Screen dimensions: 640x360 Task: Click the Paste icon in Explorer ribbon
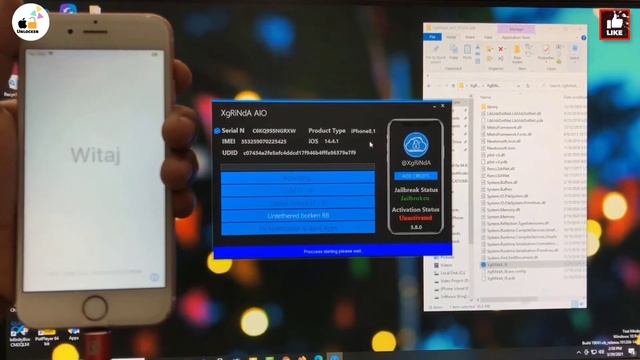pyautogui.click(x=467, y=53)
